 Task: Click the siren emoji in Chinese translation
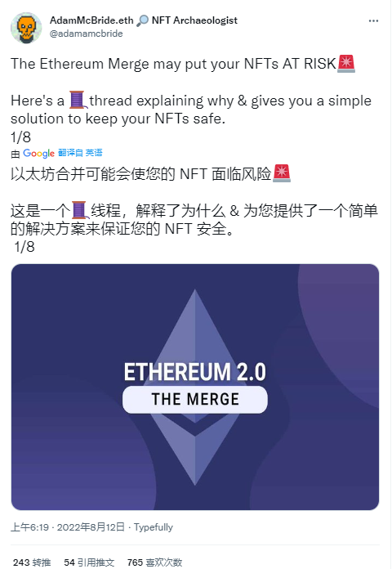coord(282,173)
